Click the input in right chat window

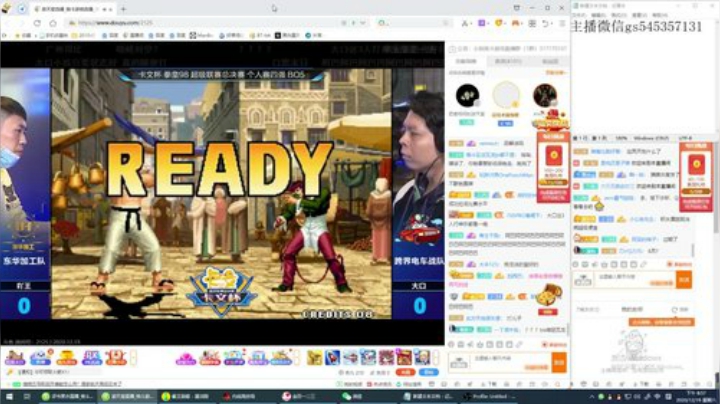(634, 280)
